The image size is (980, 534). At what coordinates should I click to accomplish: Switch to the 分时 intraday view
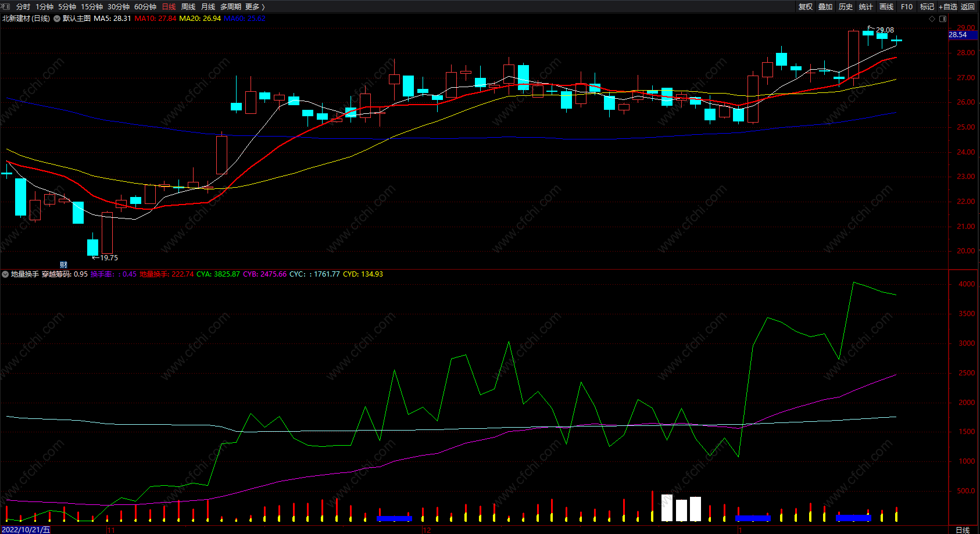(x=23, y=7)
